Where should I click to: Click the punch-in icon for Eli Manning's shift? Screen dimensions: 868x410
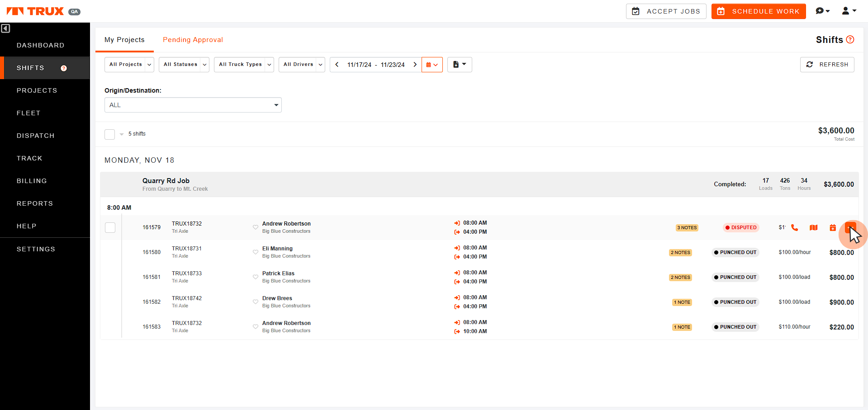click(x=457, y=248)
